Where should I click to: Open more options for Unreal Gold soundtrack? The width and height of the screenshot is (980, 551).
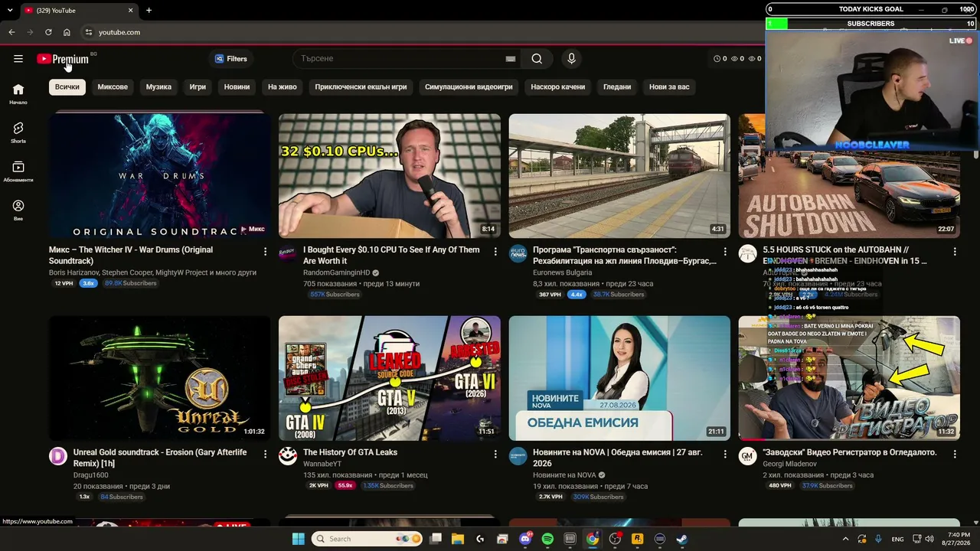point(266,454)
